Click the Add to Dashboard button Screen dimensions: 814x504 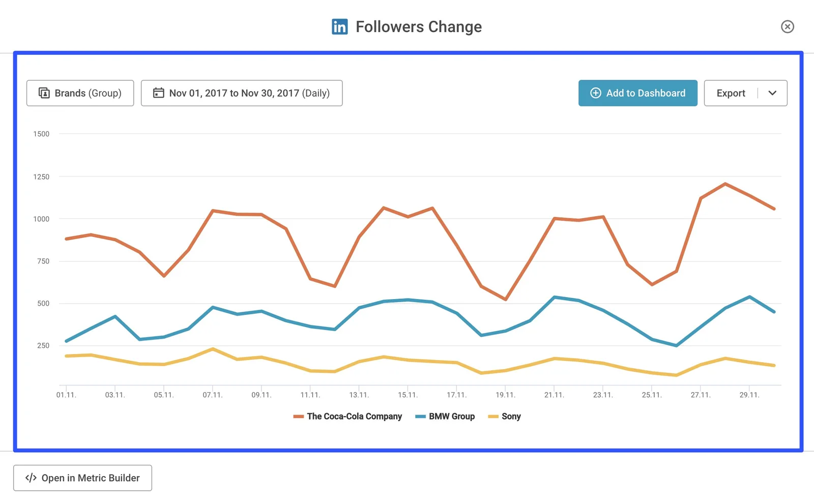click(x=637, y=93)
